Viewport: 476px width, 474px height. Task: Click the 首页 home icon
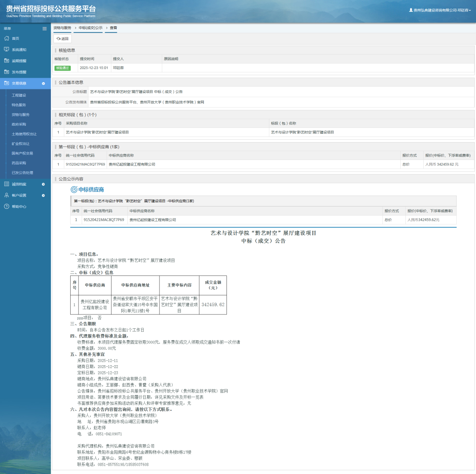(6, 39)
